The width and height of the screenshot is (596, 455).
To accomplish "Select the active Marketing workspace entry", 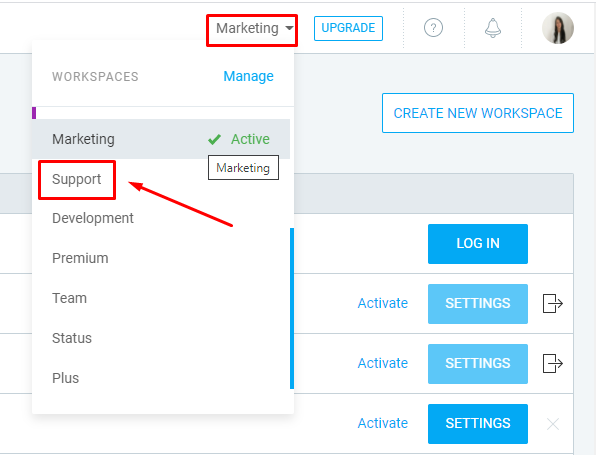I will 161,139.
